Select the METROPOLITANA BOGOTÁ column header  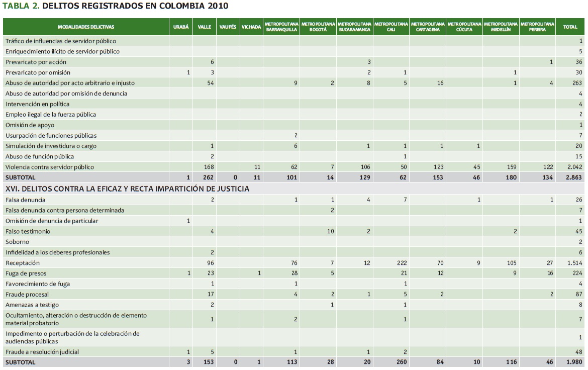click(x=318, y=27)
